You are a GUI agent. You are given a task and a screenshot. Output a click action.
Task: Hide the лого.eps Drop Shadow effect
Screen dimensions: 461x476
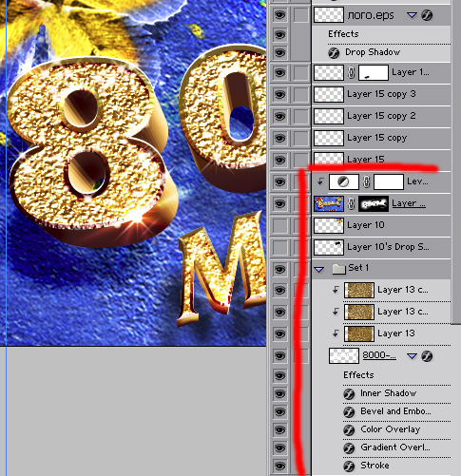[x=279, y=52]
